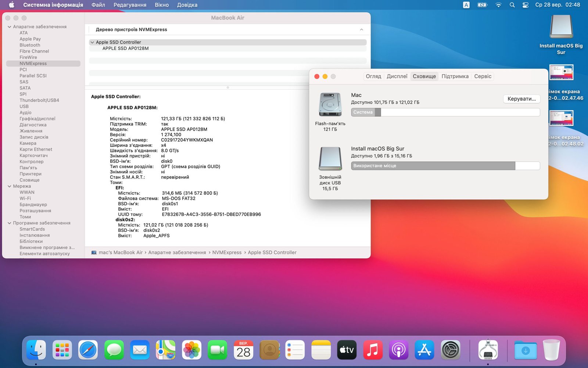Launch Safari from the Dock
The image size is (588, 368).
88,350
